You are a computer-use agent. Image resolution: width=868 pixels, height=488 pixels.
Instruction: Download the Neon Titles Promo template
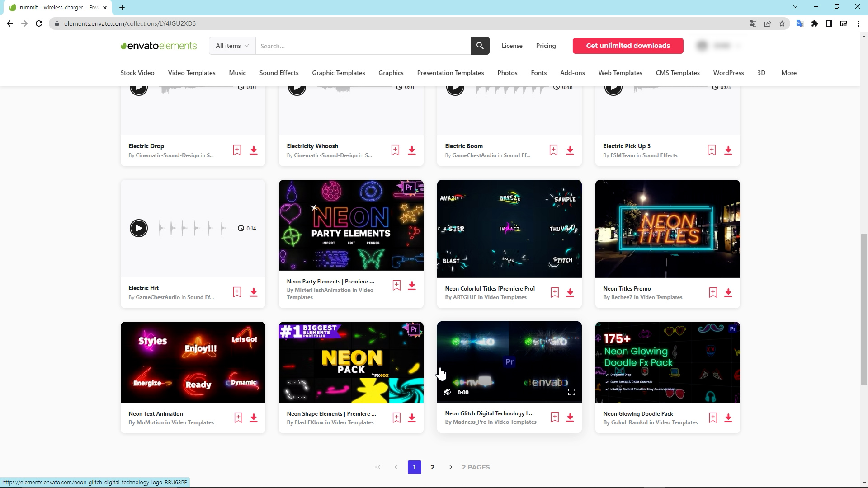[x=728, y=293]
